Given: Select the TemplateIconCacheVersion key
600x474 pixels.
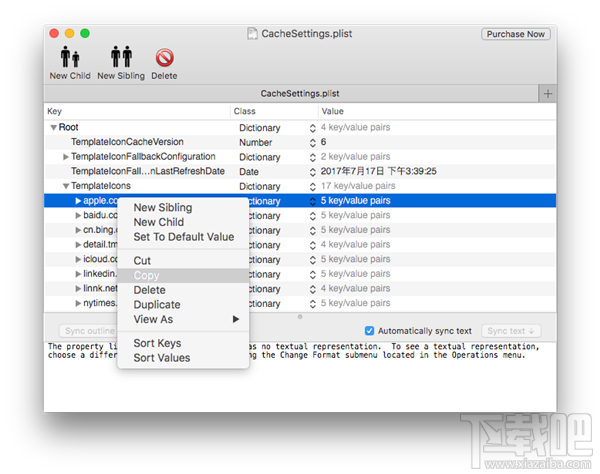Looking at the screenshot, I should click(127, 142).
